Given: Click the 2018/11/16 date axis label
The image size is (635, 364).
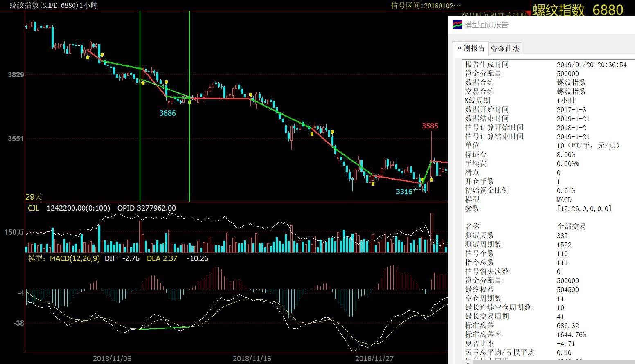Looking at the screenshot, I should click(252, 359).
